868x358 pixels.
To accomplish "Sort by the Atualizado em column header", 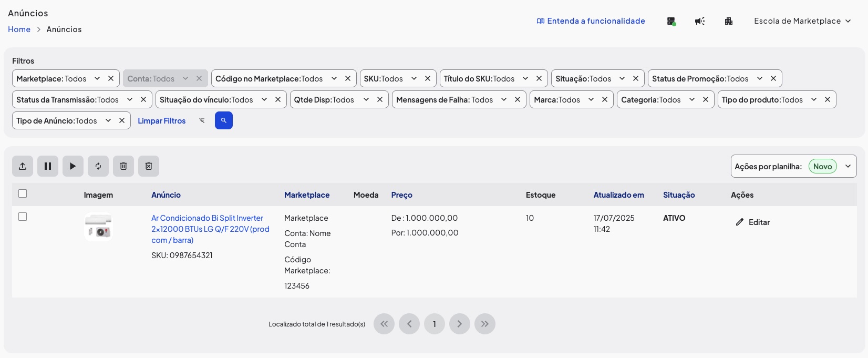I will click(618, 195).
